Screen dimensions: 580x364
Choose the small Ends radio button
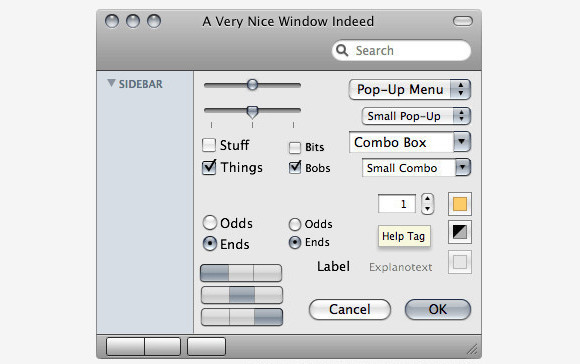point(295,242)
